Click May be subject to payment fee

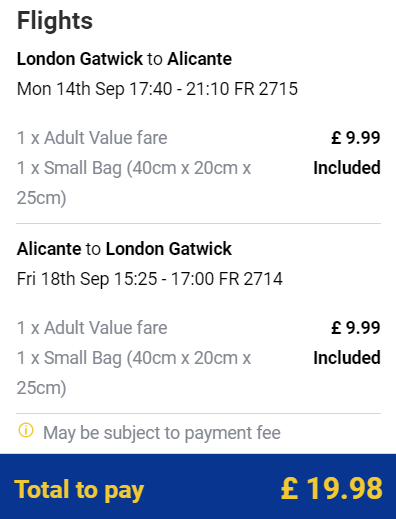point(162,433)
